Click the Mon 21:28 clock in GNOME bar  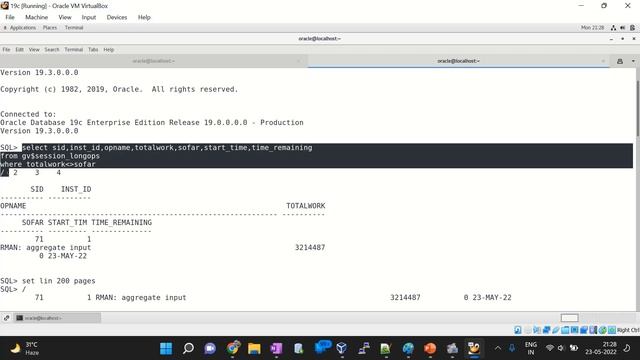coord(592,28)
